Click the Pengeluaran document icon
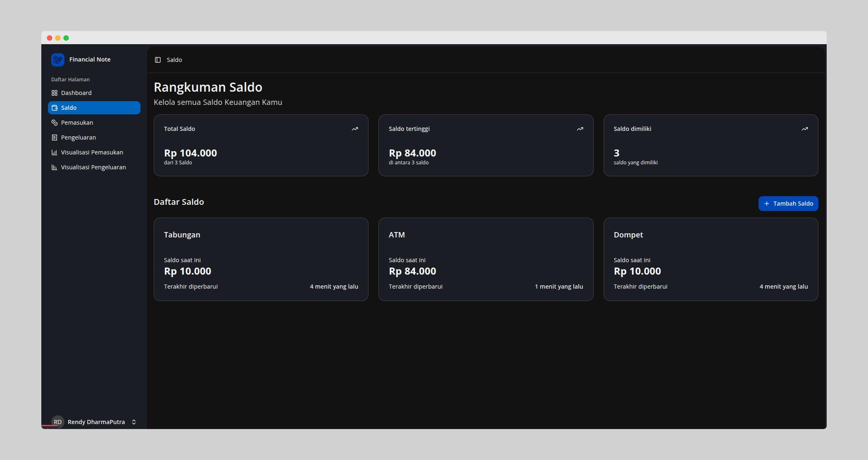 (55, 138)
